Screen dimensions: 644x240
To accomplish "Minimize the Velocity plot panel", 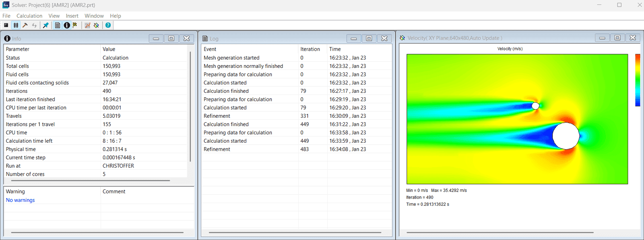I will (602, 38).
